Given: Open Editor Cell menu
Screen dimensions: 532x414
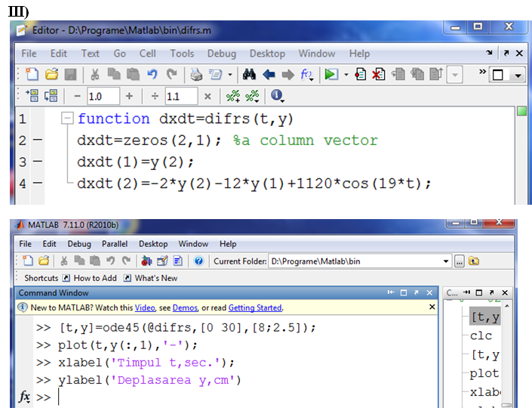Looking at the screenshot, I should (x=147, y=54).
